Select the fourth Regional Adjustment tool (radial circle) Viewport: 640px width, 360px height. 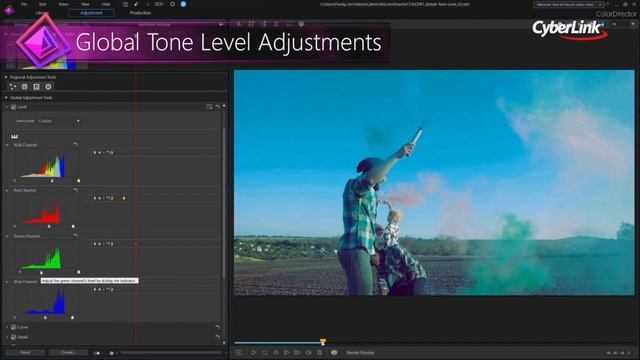click(x=49, y=87)
